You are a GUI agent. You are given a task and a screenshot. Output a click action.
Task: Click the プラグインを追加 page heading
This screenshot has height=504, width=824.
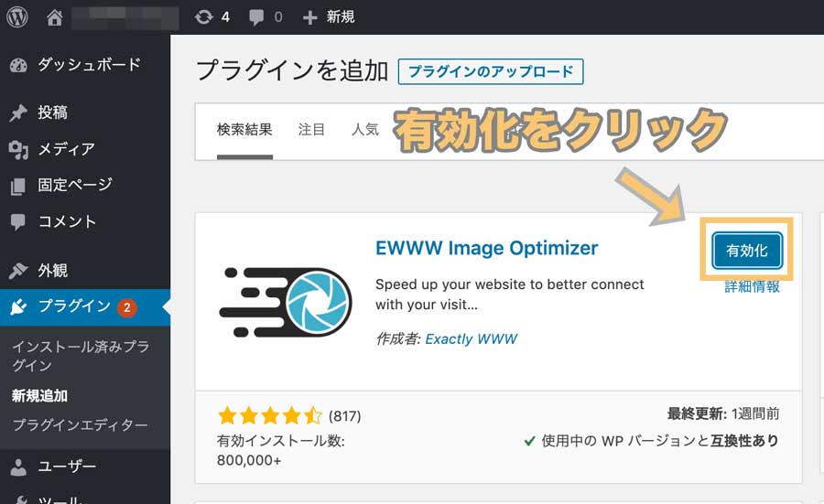(292, 70)
